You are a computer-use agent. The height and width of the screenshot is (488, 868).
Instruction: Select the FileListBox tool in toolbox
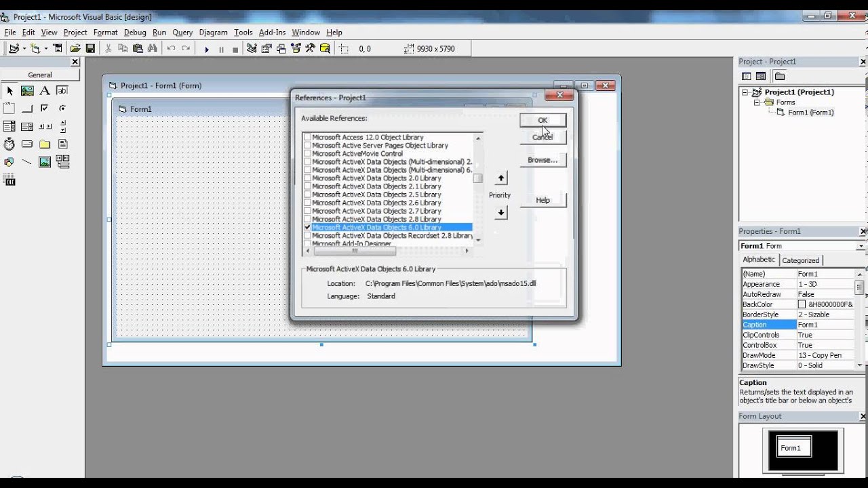tap(62, 144)
